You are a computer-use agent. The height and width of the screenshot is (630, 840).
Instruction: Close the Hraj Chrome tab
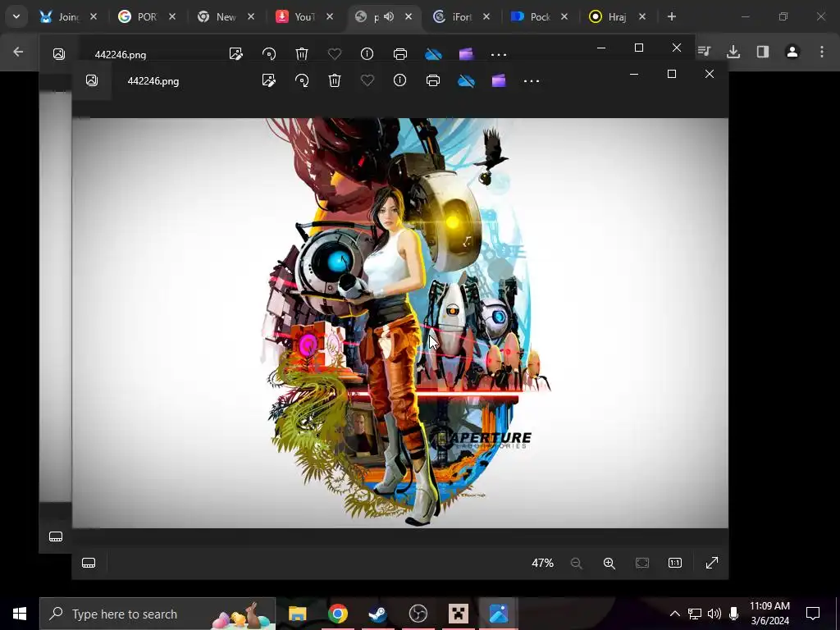(642, 16)
